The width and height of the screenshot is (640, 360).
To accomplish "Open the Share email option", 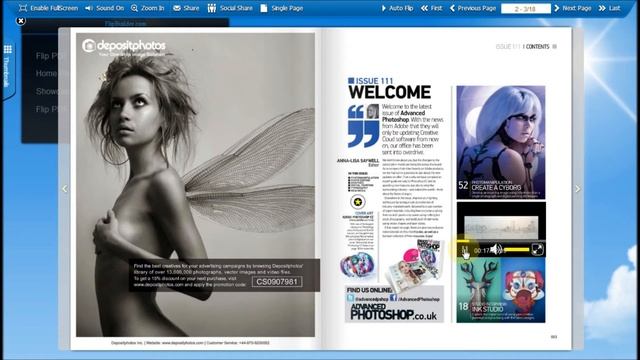I will (x=186, y=8).
